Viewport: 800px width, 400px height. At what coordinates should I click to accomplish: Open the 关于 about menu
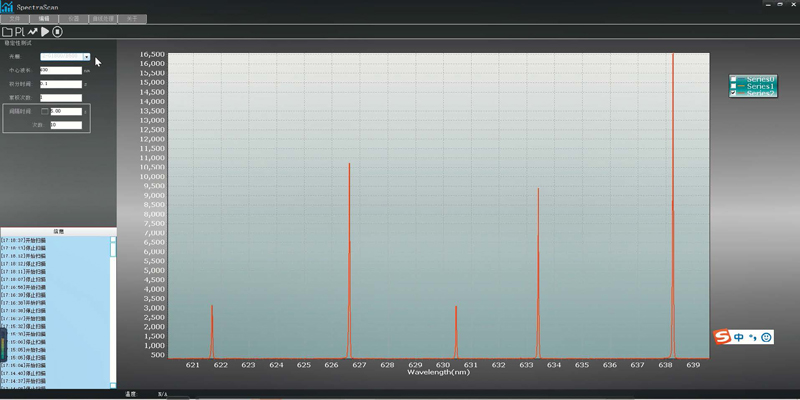pyautogui.click(x=133, y=19)
